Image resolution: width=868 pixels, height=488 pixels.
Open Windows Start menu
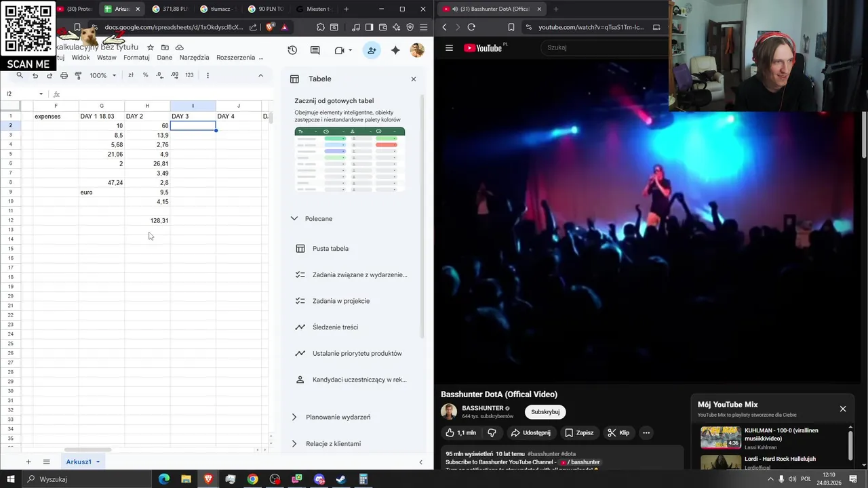[x=12, y=479]
